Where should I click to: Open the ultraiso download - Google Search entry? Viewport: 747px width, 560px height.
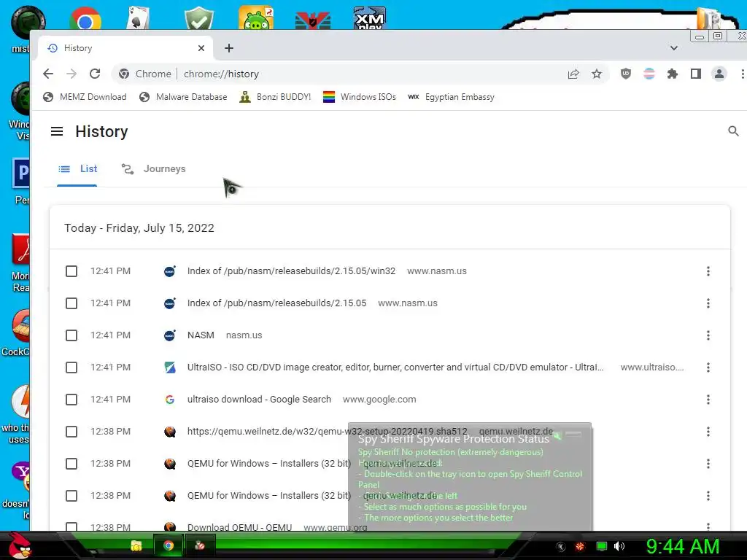click(259, 400)
